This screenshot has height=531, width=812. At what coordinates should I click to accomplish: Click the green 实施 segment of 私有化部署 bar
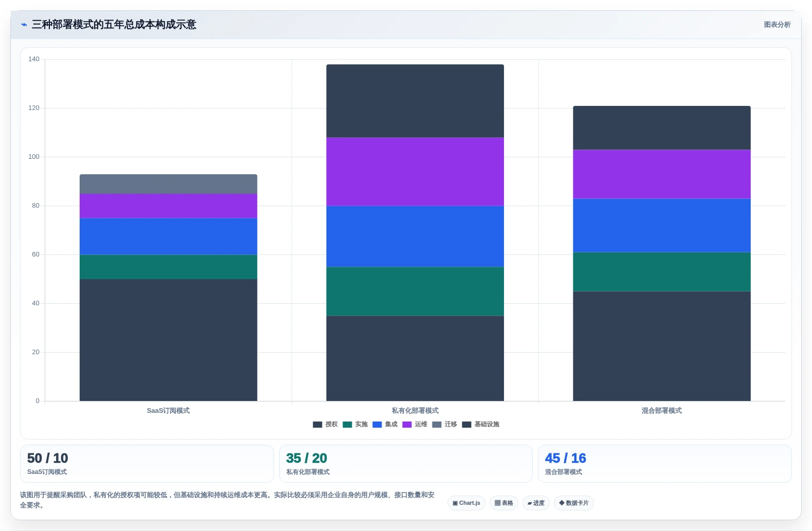tap(415, 291)
